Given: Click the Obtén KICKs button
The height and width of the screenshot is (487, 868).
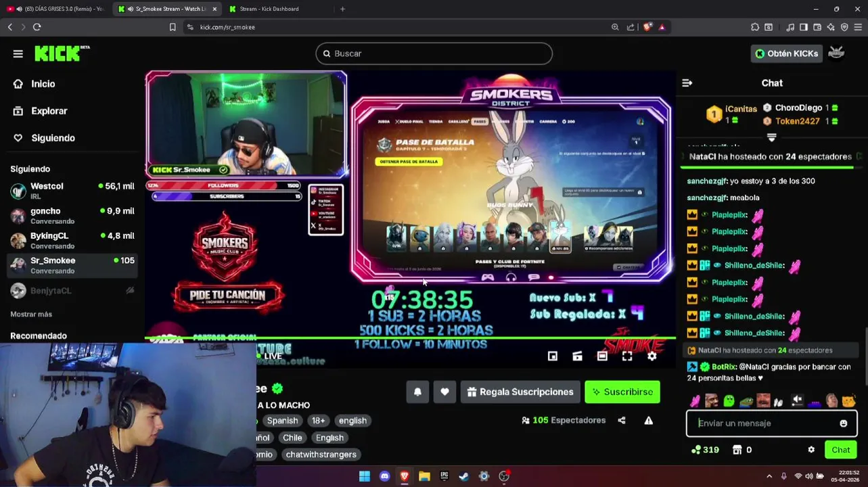Looking at the screenshot, I should click(x=787, y=53).
